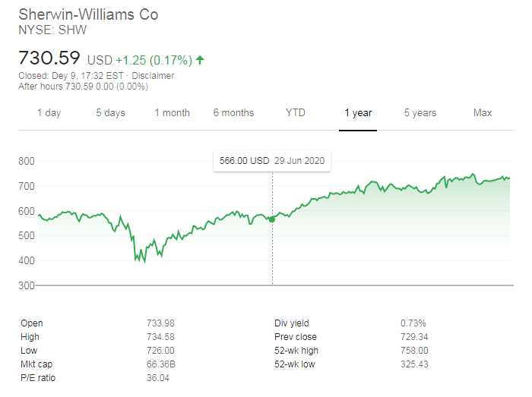The height and width of the screenshot is (397, 532).
Task: Click the green data point marker on chart
Action: (x=272, y=219)
